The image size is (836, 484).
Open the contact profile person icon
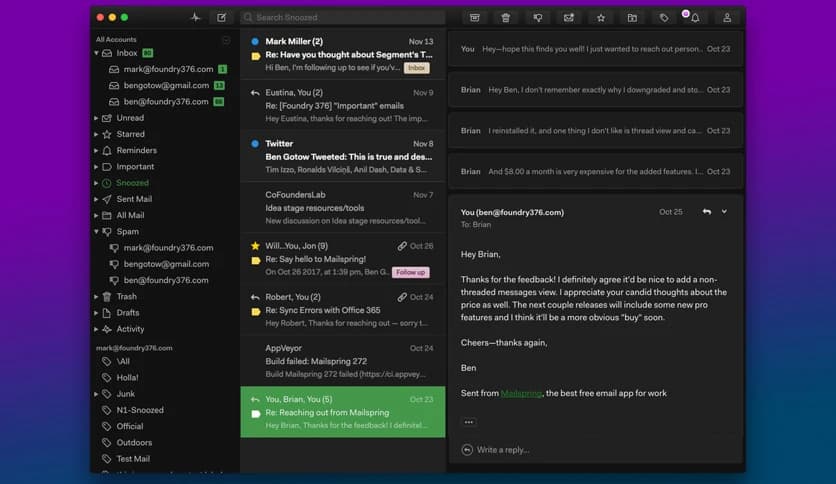point(727,18)
